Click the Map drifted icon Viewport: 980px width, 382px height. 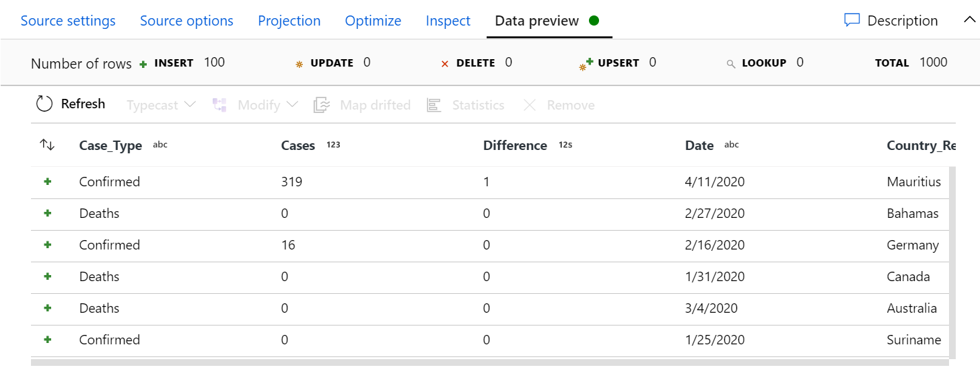[x=322, y=105]
